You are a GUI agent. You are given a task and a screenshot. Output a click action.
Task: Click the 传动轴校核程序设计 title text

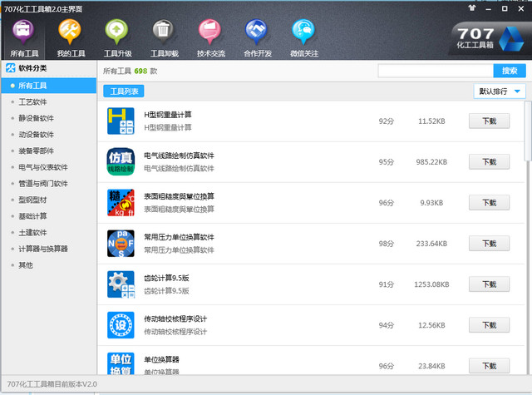(x=175, y=318)
